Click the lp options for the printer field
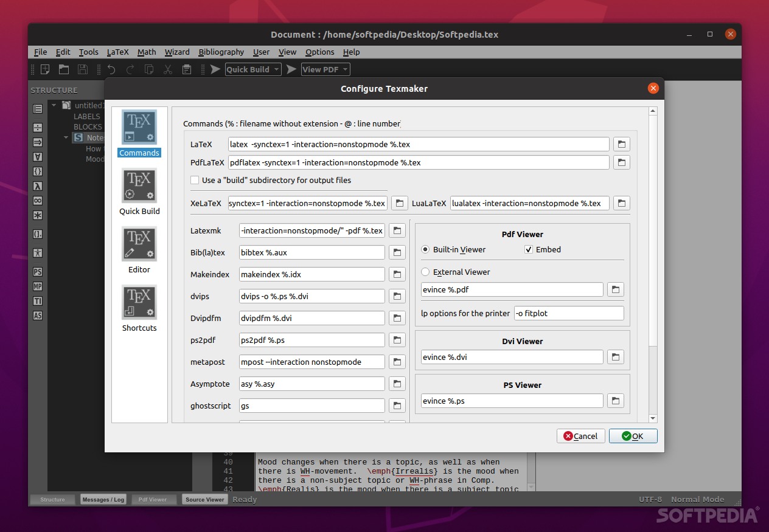 click(569, 313)
